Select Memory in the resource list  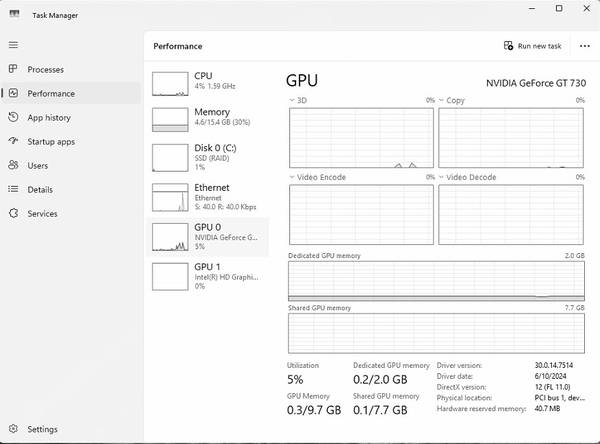209,119
